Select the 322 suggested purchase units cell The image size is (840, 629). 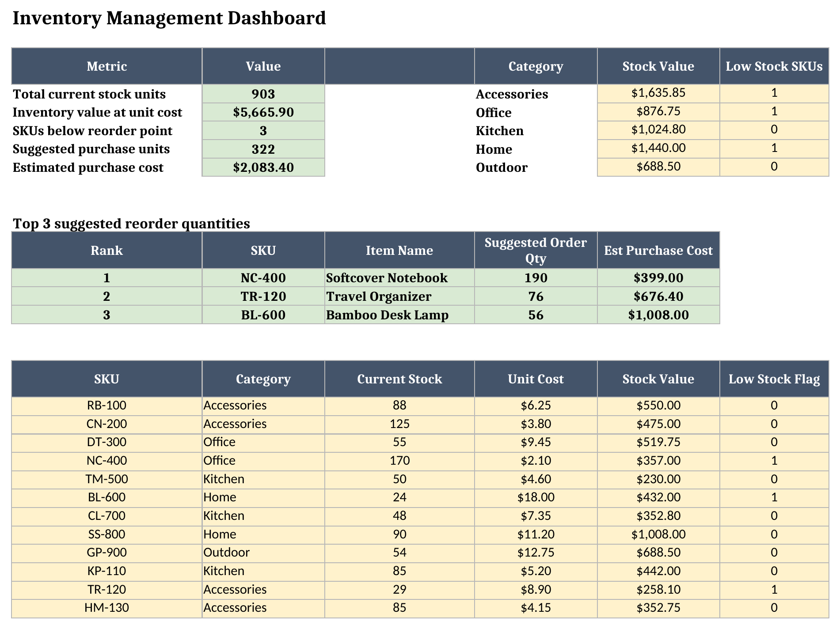click(263, 149)
